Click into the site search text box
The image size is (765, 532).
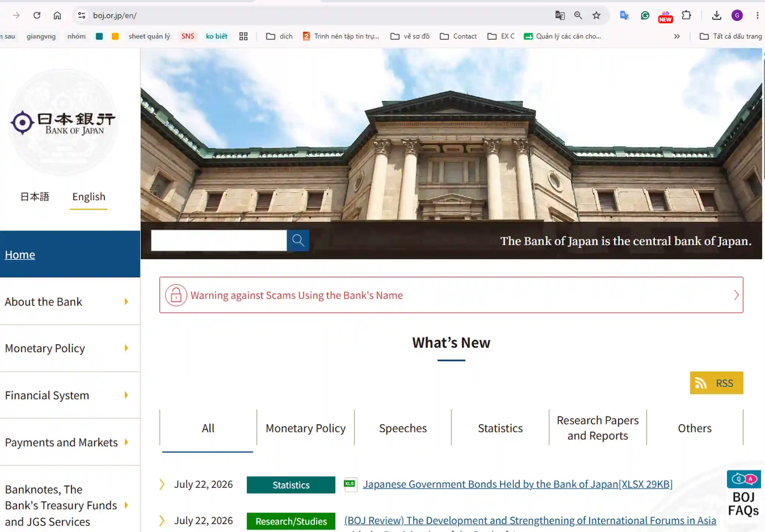219,240
